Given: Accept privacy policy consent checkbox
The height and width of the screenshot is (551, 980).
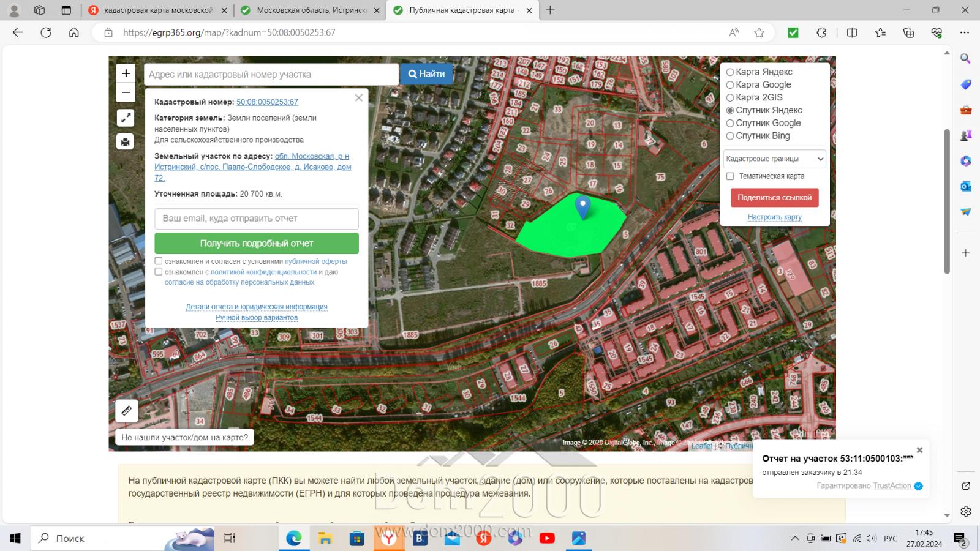Looking at the screenshot, I should pyautogui.click(x=159, y=271).
